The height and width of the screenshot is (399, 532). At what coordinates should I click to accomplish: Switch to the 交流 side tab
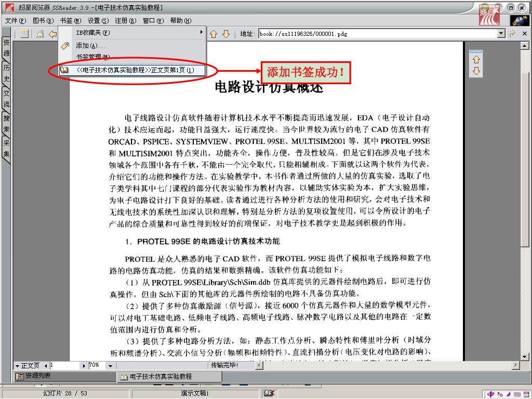tap(6, 99)
